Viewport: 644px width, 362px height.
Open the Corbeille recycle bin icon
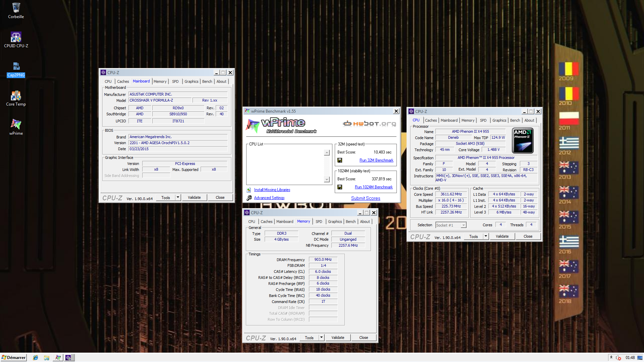[16, 10]
